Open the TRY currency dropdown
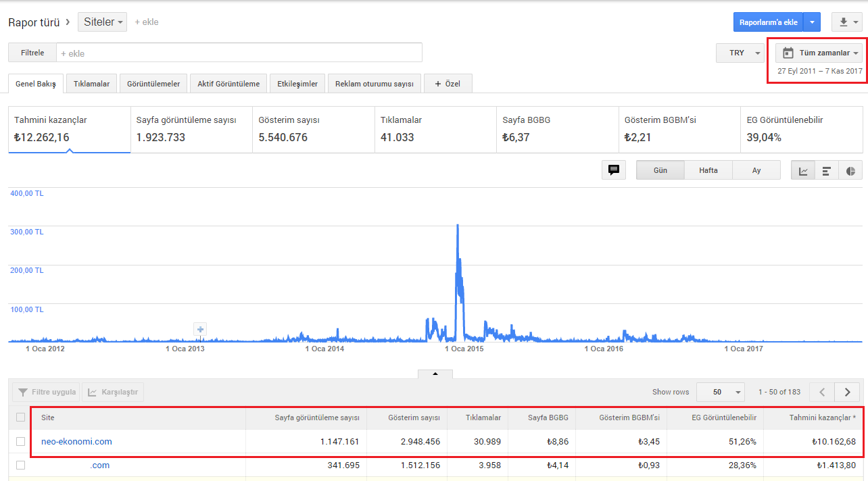Image resolution: width=868 pixels, height=481 pixels. [740, 53]
